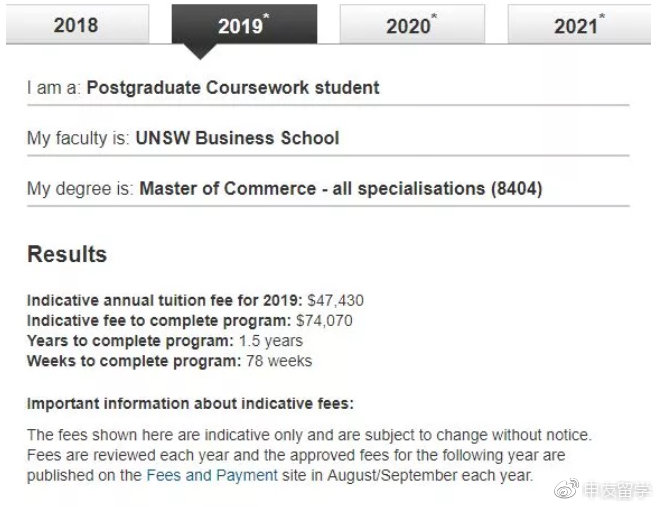Click the Weibo logo watermark icon

tap(566, 489)
